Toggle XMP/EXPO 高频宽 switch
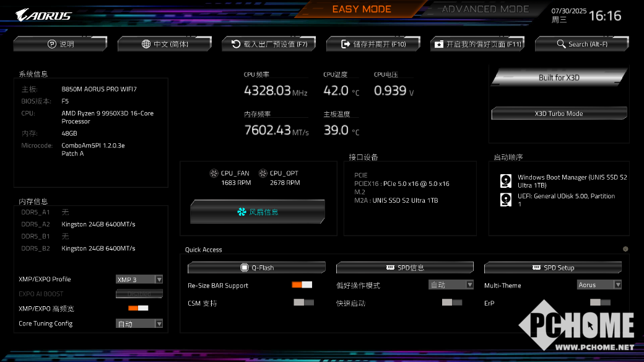This screenshot has width=644, height=362. click(x=139, y=308)
